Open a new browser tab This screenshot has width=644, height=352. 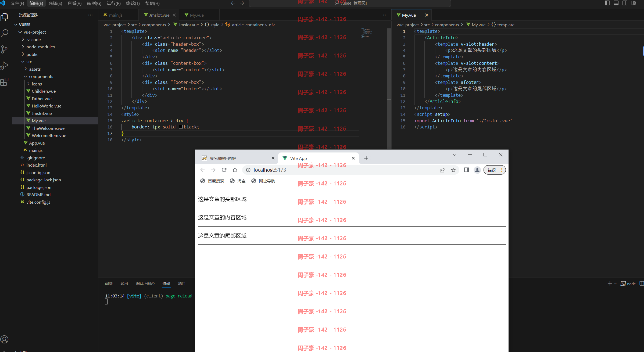click(x=366, y=158)
